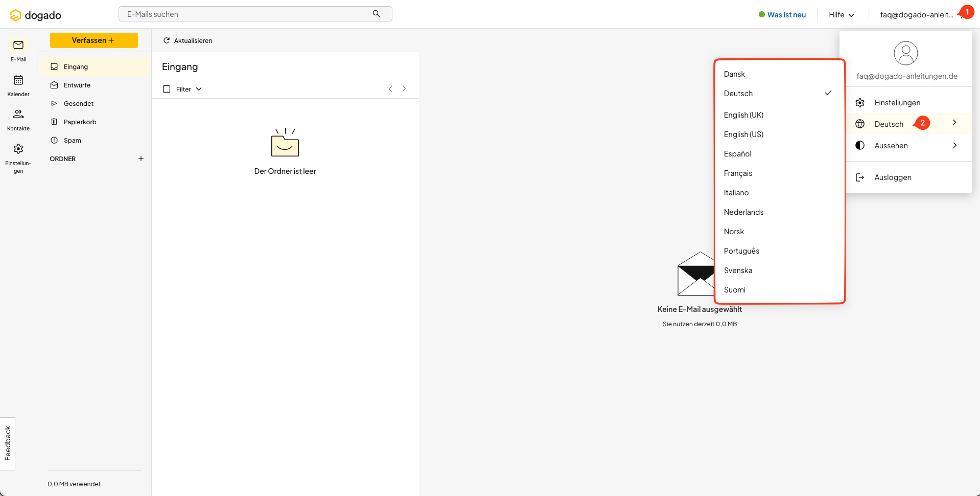980x496 pixels.
Task: Select Suomi language
Action: (x=780, y=290)
